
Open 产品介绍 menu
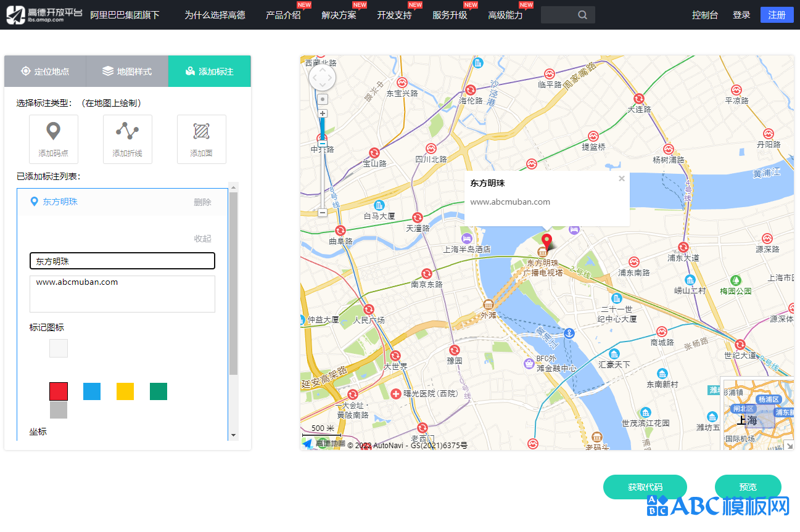(x=284, y=15)
